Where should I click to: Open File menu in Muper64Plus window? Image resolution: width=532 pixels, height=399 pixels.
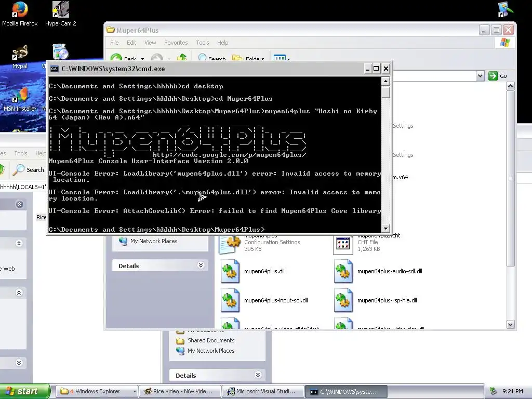coord(114,43)
